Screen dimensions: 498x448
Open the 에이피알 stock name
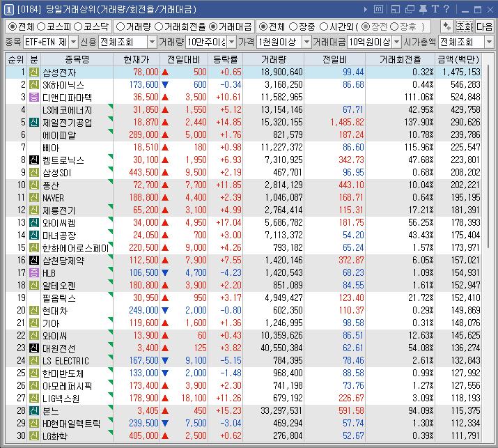pyautogui.click(x=59, y=135)
